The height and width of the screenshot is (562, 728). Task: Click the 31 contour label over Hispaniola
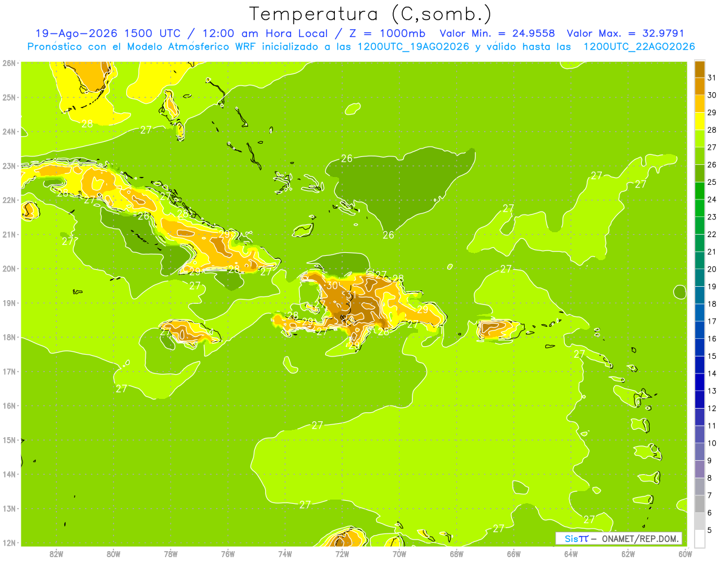pyautogui.click(x=351, y=295)
